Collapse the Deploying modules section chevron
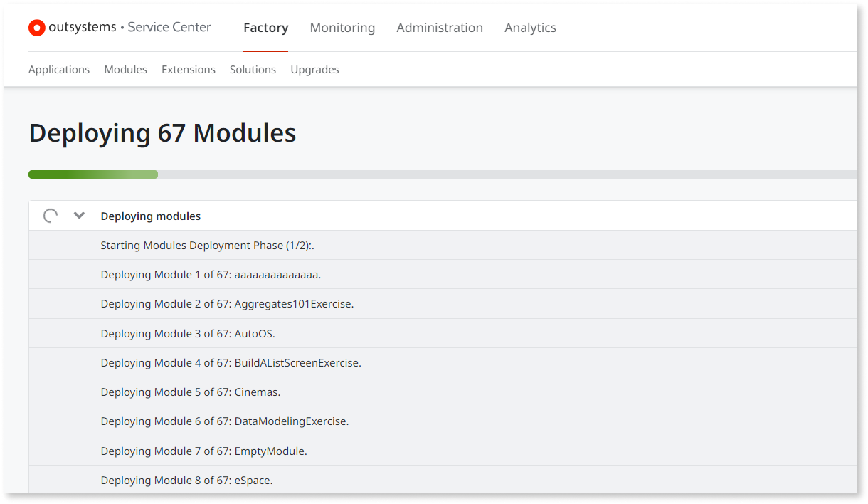This screenshot has width=868, height=504. (80, 216)
